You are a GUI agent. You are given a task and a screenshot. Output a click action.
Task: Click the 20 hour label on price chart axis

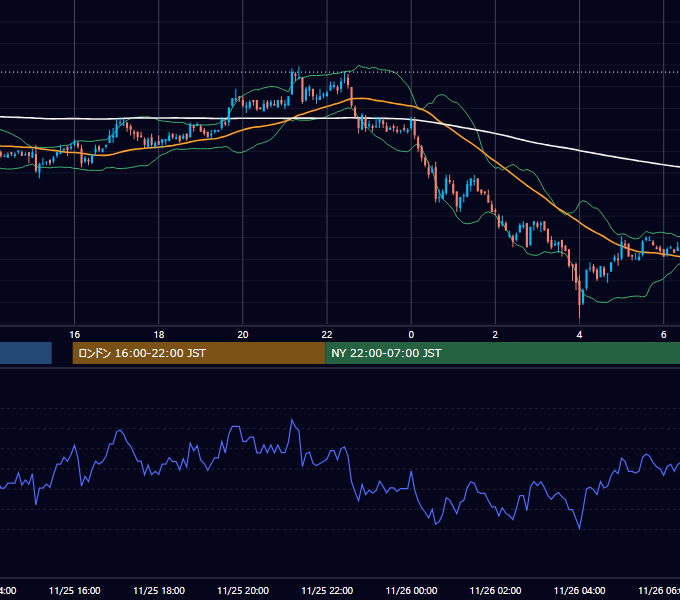pyautogui.click(x=243, y=335)
